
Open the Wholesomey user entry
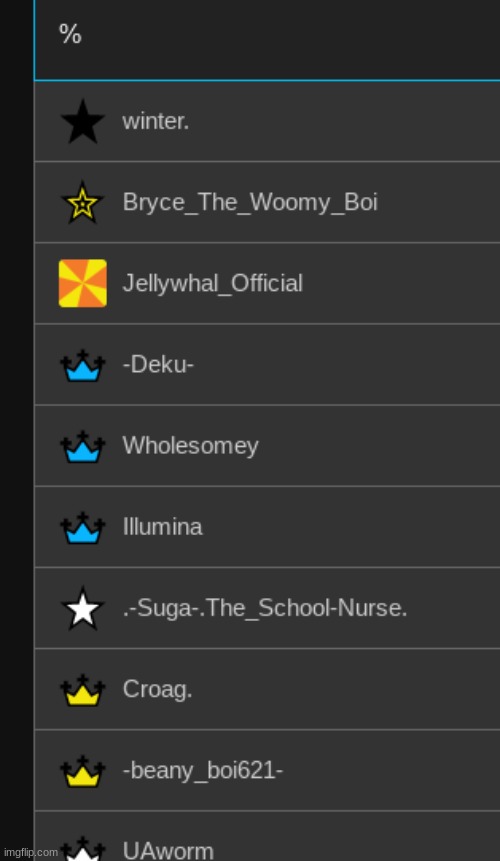click(x=267, y=446)
